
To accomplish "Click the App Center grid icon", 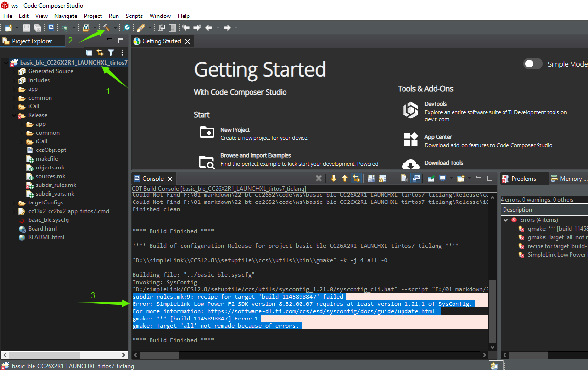I will click(x=411, y=139).
